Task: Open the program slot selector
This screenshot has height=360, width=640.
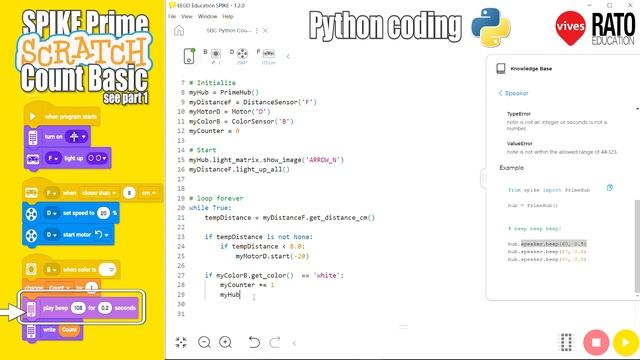Action: [x=566, y=342]
